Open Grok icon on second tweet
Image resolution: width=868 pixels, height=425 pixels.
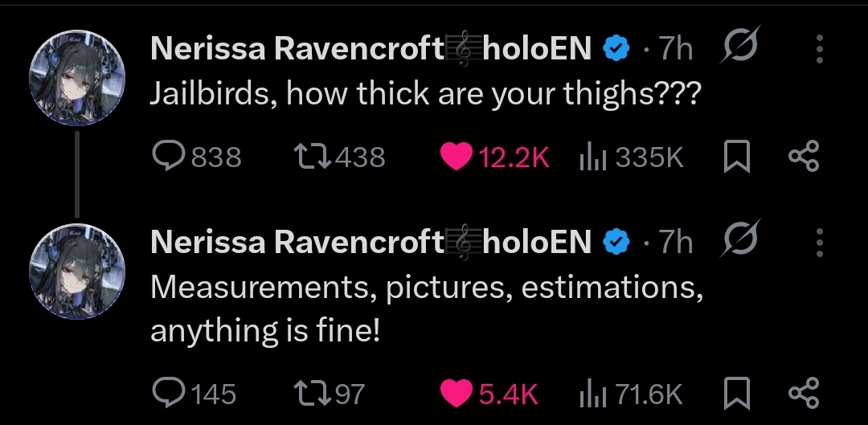click(x=739, y=238)
